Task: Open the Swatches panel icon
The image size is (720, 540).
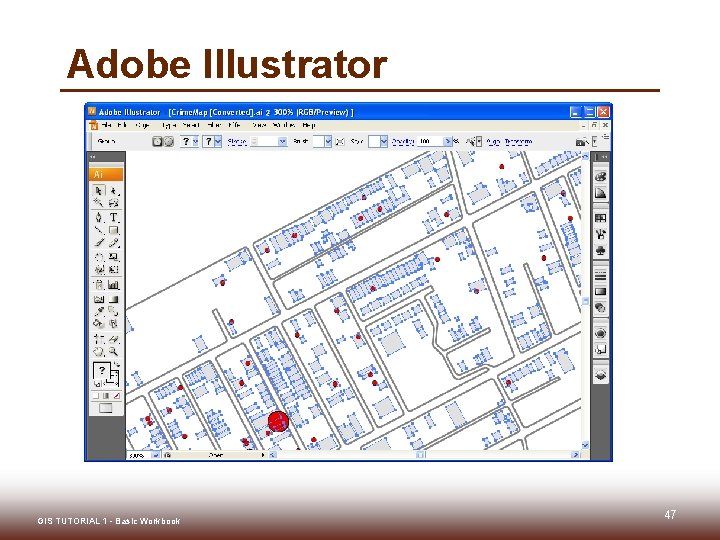Action: [x=600, y=217]
